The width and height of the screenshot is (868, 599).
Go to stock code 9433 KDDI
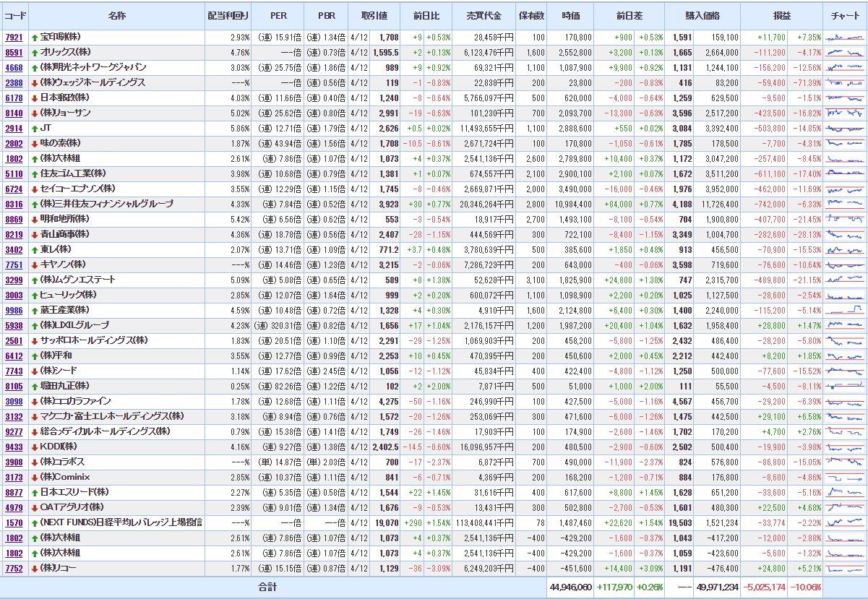coord(13,447)
